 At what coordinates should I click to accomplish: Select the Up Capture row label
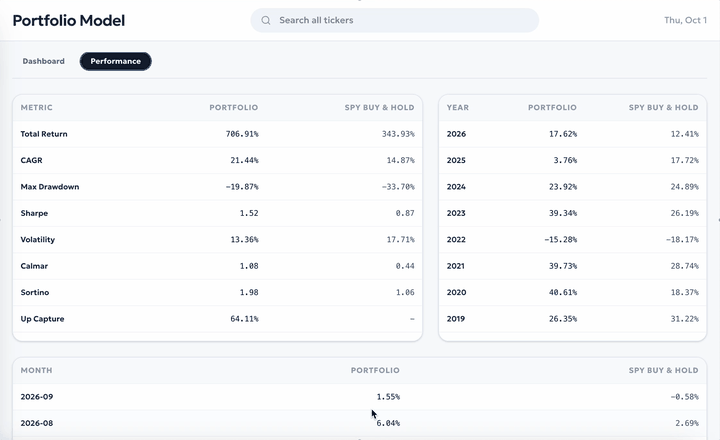point(42,319)
